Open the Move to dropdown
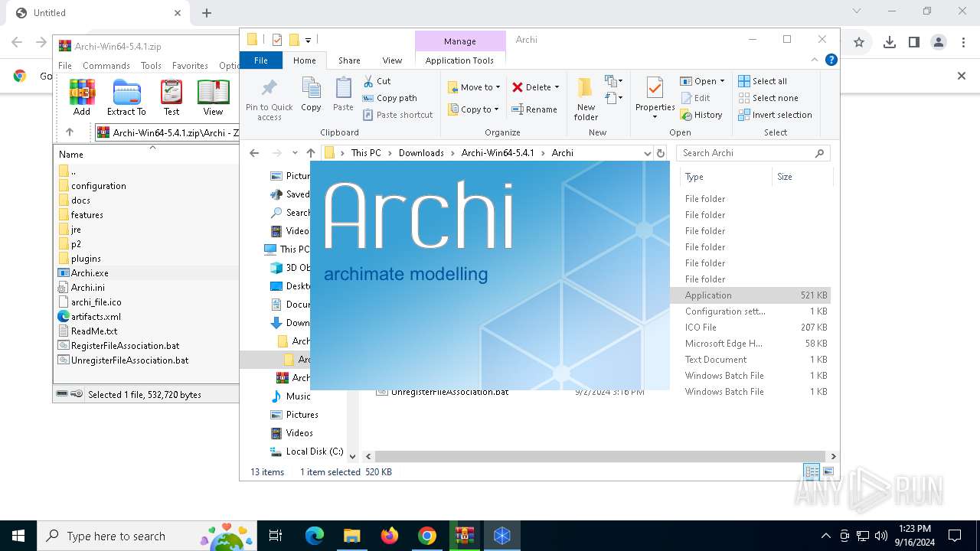Viewport: 980px width, 551px height. [474, 87]
